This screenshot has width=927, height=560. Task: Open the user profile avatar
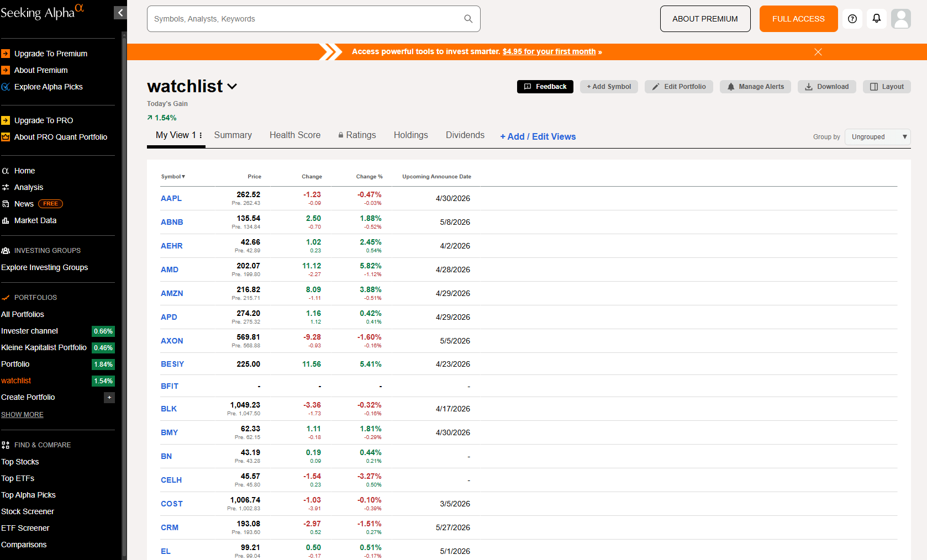tap(901, 19)
